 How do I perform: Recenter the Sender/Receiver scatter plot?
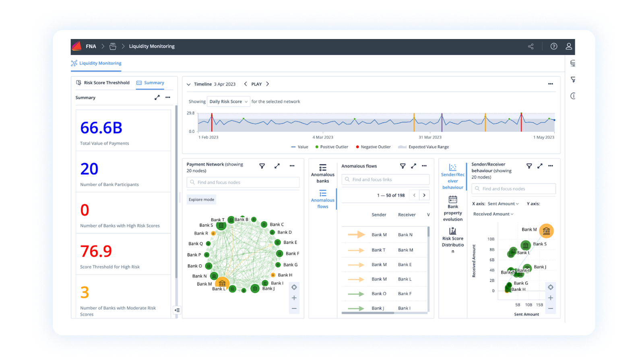coord(550,287)
